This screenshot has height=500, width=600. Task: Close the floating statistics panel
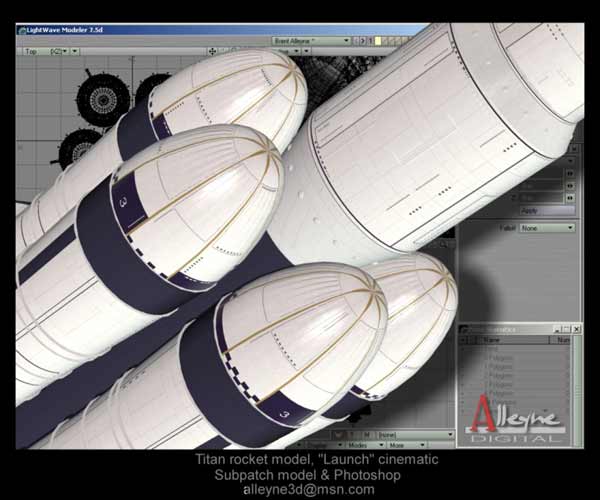(577, 329)
